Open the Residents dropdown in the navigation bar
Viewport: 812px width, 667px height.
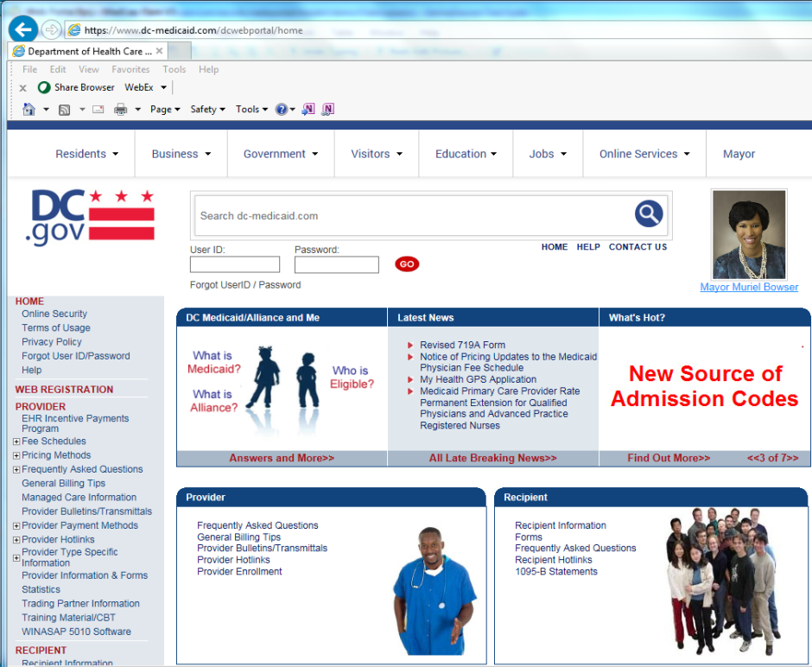point(87,154)
